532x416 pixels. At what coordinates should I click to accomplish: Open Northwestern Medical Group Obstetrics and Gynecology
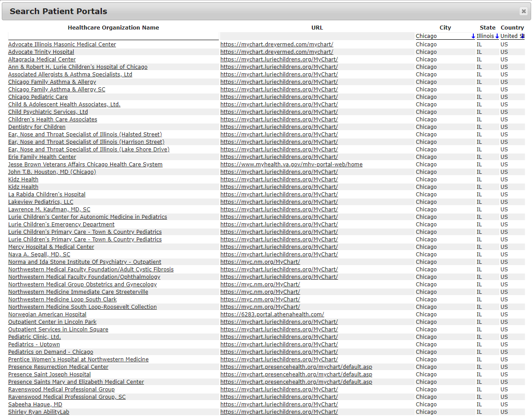click(82, 285)
